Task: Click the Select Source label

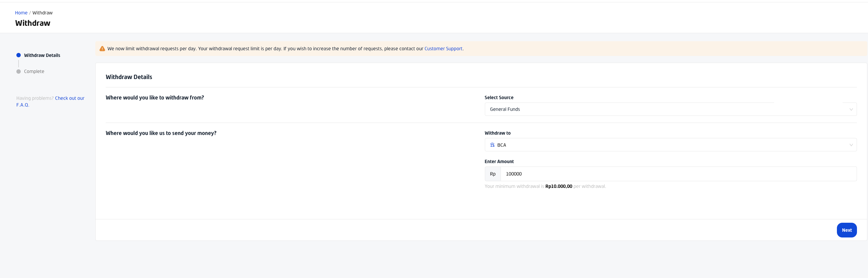Action: click(499, 97)
